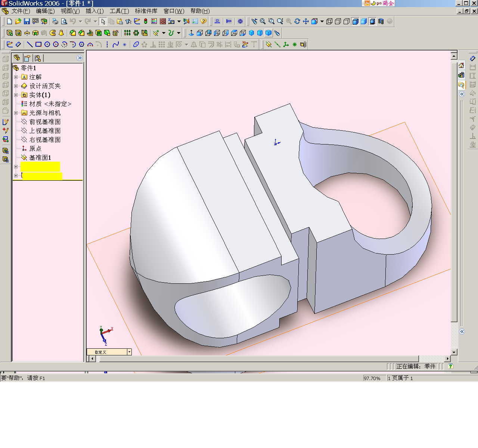
Task: Select the Rectangle sketch tool
Action: pyautogui.click(x=38, y=44)
